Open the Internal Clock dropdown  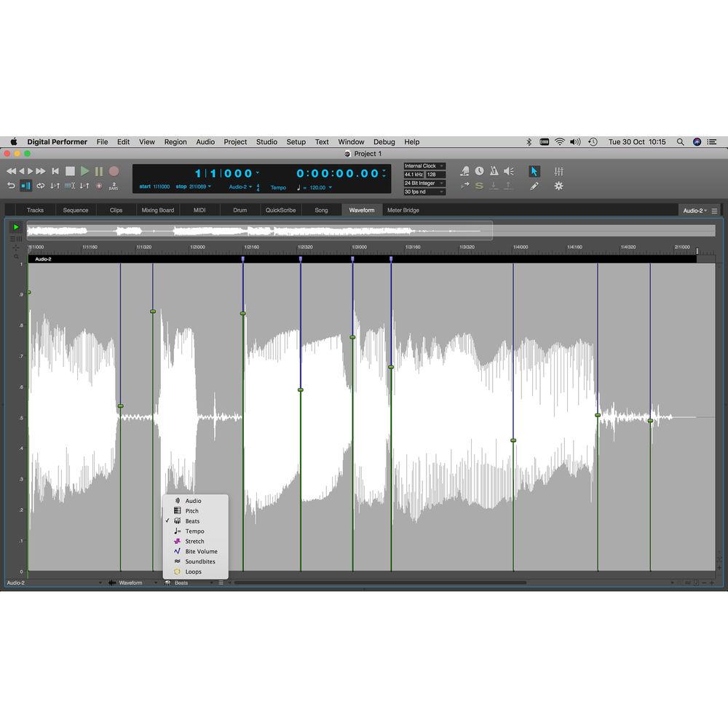[x=423, y=165]
